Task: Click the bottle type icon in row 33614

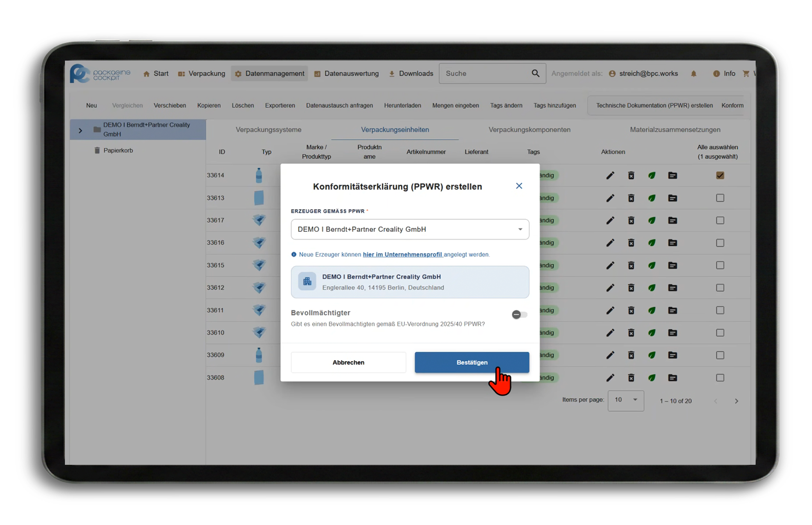Action: 259,175
